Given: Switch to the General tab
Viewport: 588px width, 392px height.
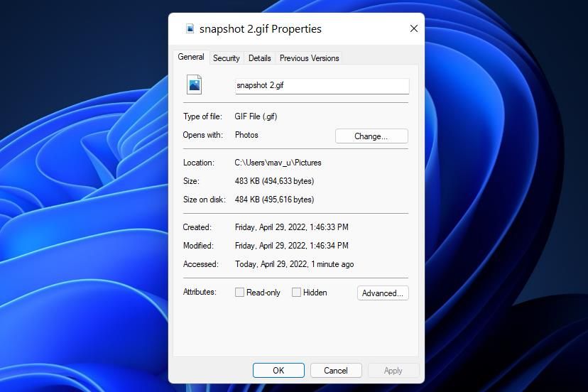Looking at the screenshot, I should tap(191, 57).
